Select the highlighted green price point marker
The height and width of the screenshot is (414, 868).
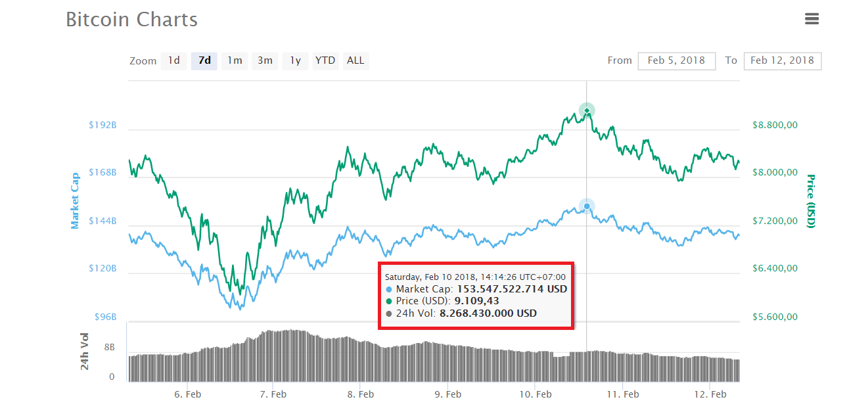point(585,110)
